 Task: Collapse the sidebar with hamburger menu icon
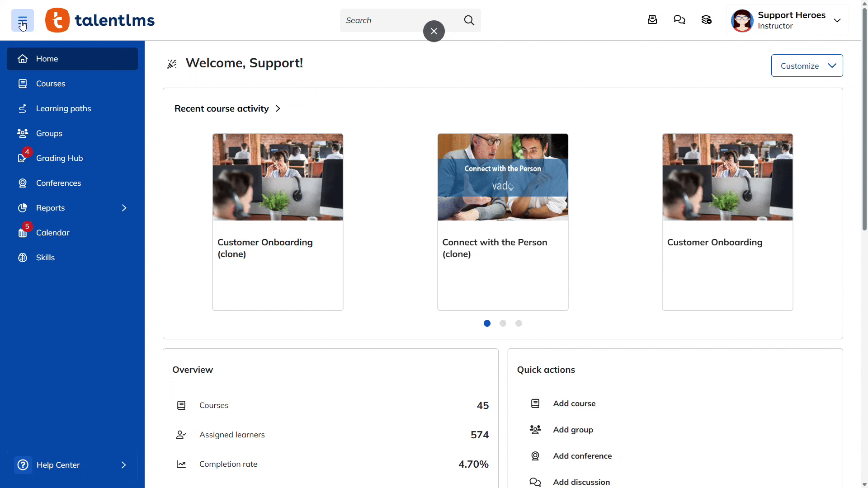[x=22, y=20]
